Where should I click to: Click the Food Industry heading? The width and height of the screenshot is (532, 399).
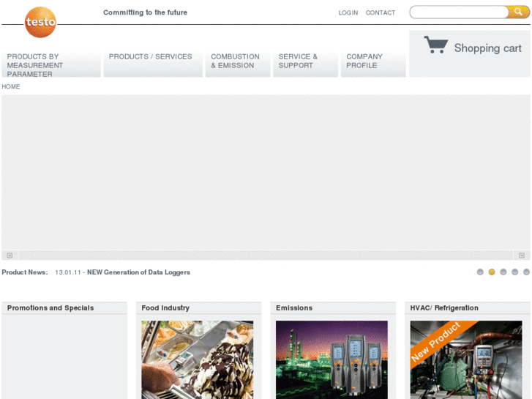coord(165,308)
